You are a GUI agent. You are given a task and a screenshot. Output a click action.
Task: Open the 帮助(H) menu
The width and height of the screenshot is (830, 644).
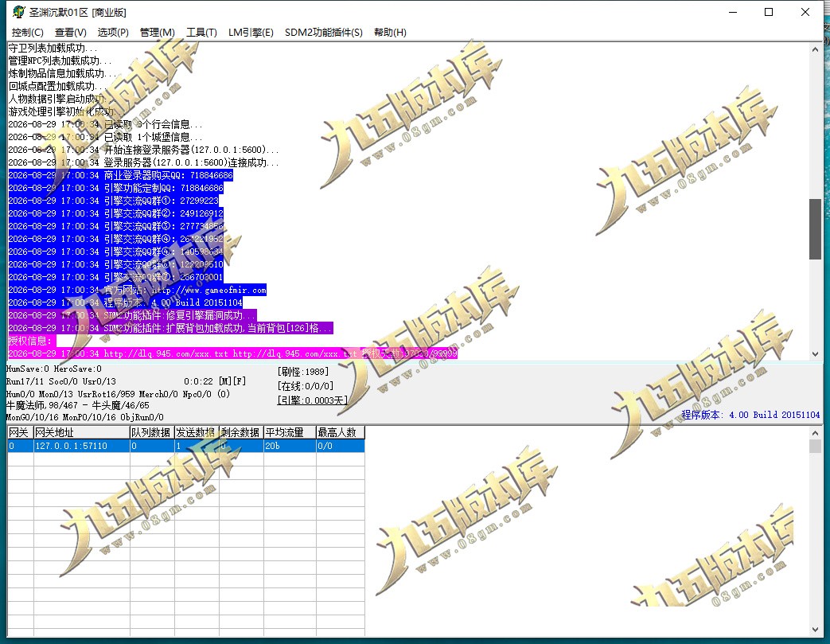390,33
